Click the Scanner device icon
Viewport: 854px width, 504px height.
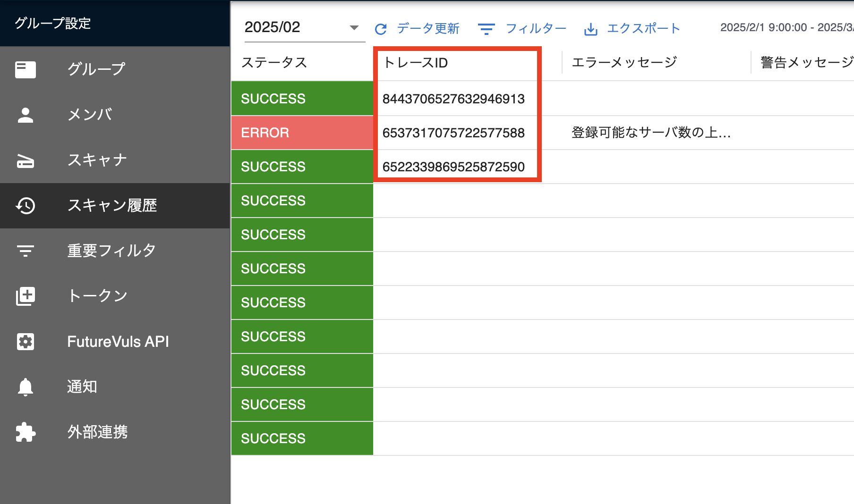26,160
